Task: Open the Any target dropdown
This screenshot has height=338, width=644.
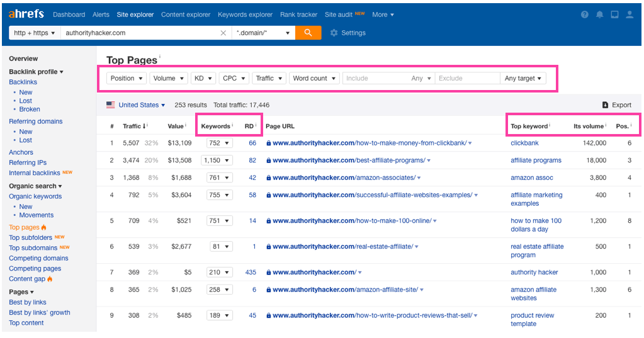Action: 523,78
